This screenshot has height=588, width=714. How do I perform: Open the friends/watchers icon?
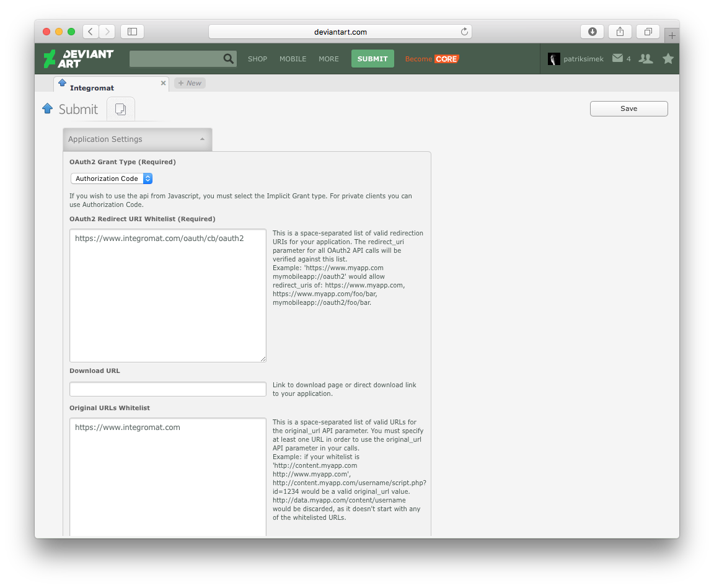[646, 58]
